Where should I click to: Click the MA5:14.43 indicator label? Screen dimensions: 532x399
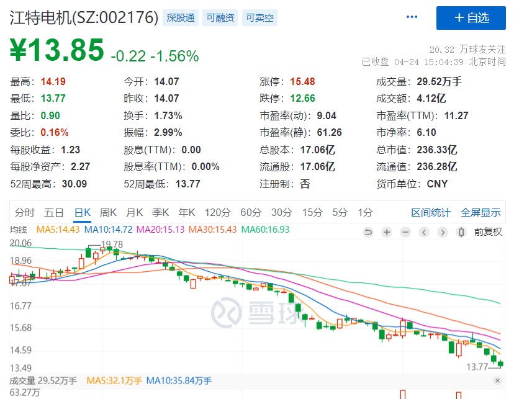click(x=58, y=230)
